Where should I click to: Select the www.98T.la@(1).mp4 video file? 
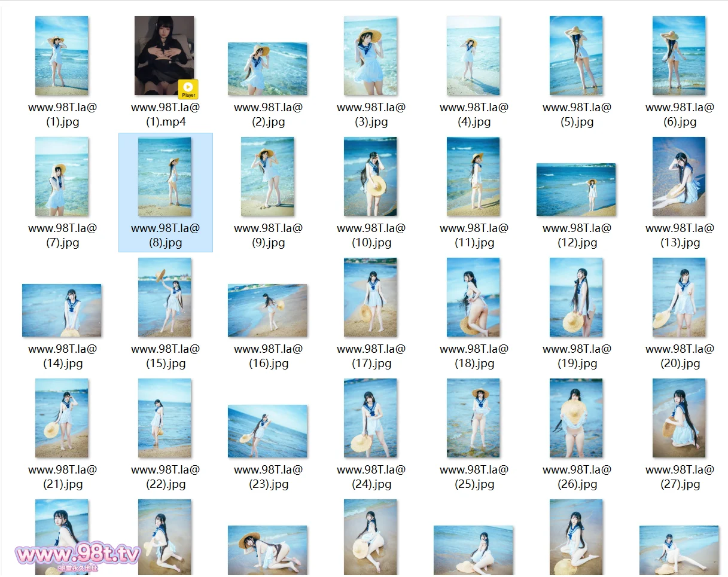pos(164,56)
